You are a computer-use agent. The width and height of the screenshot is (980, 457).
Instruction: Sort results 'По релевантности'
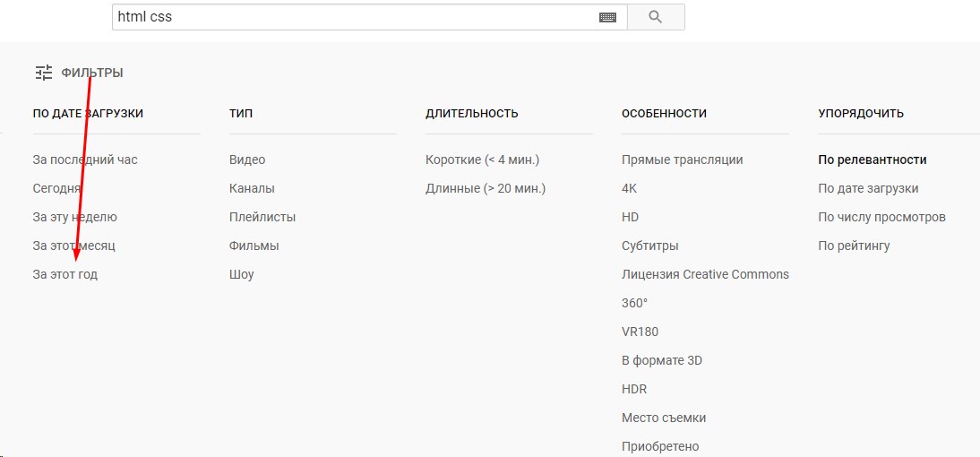[x=873, y=160]
